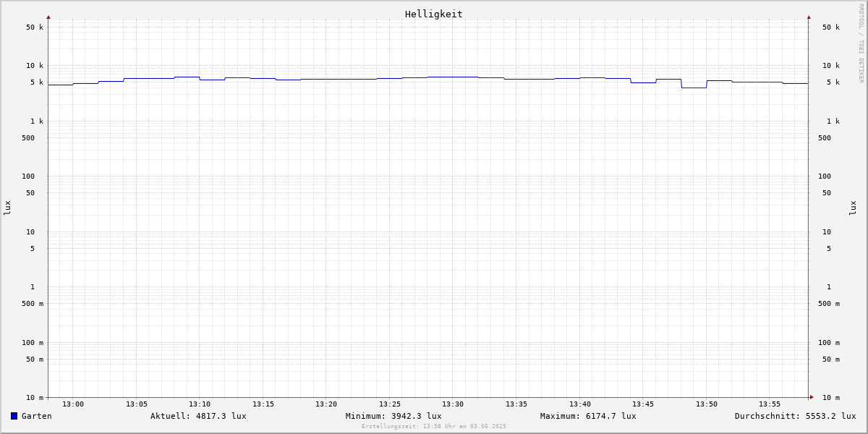Click the 13:45 time axis label
Screen dimensions: 868x434
tap(643, 404)
